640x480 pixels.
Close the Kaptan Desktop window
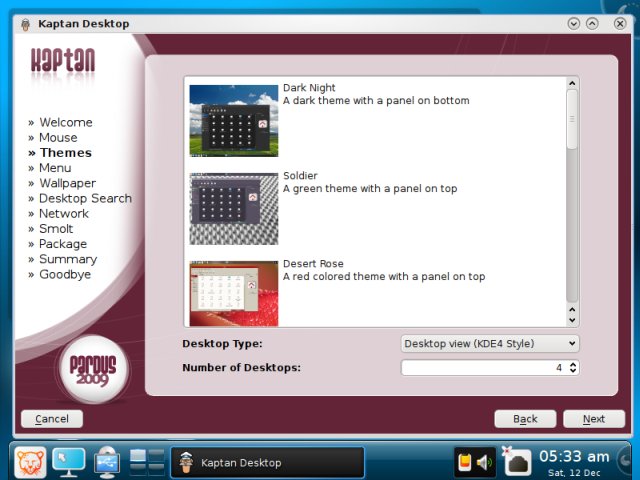coord(620,24)
